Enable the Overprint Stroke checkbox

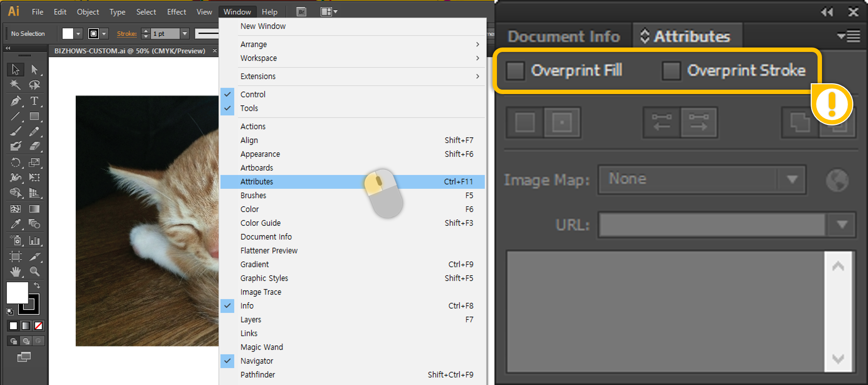click(671, 71)
